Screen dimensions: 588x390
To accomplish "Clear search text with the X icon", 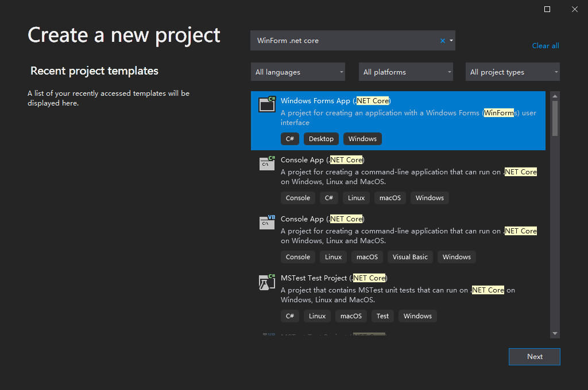I will click(443, 41).
